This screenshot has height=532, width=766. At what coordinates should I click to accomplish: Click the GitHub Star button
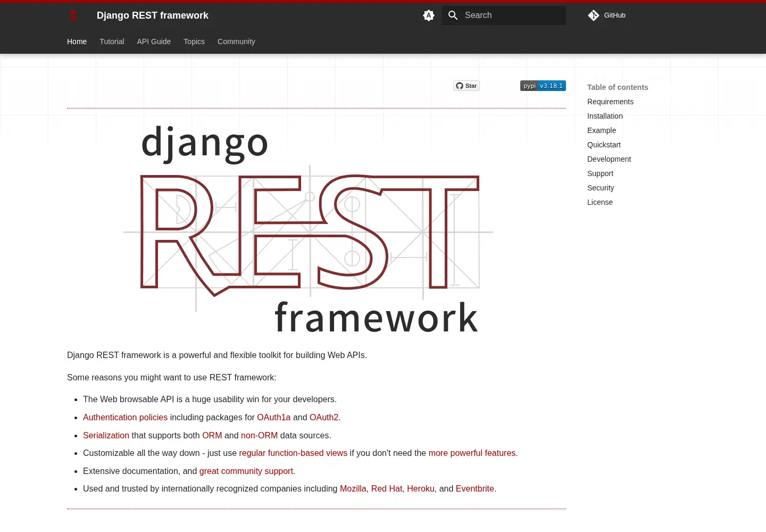coord(467,86)
